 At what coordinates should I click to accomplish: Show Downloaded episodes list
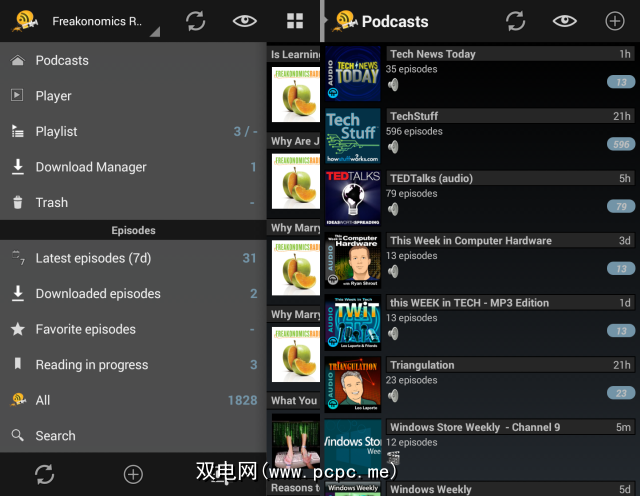click(x=133, y=294)
